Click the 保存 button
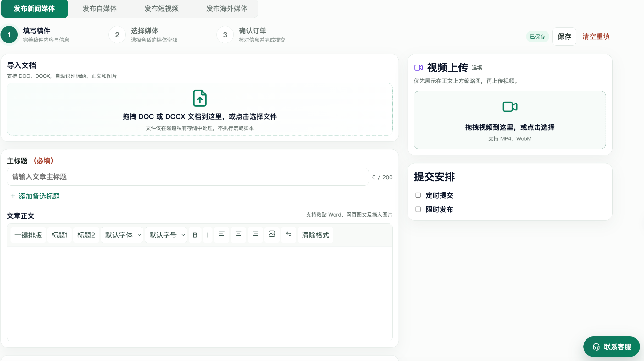644x361 pixels. (x=564, y=37)
